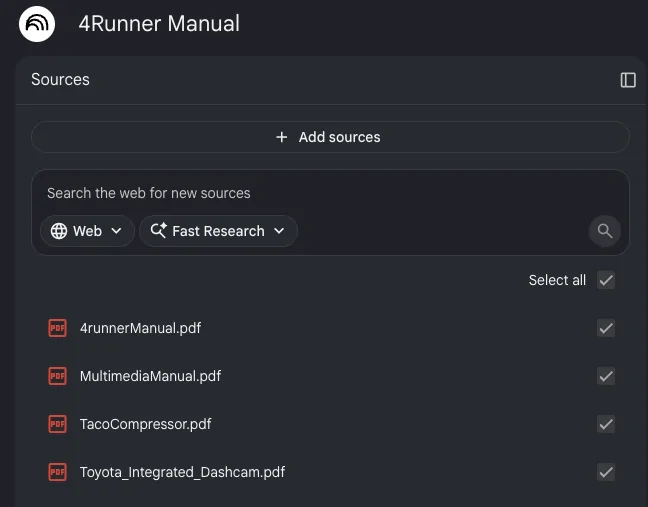This screenshot has width=648, height=507.
Task: Uncheck the 4runnerManual.pdf source
Action: pyautogui.click(x=606, y=328)
